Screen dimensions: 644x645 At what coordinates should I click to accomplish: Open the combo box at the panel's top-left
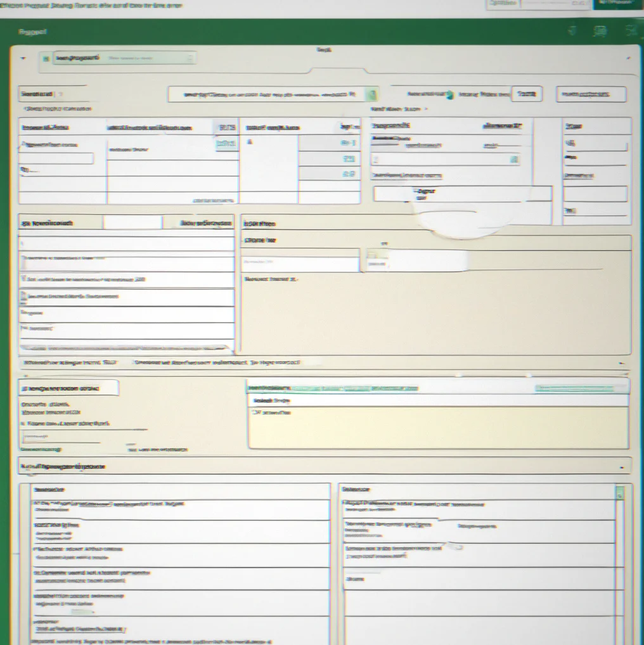[124, 58]
